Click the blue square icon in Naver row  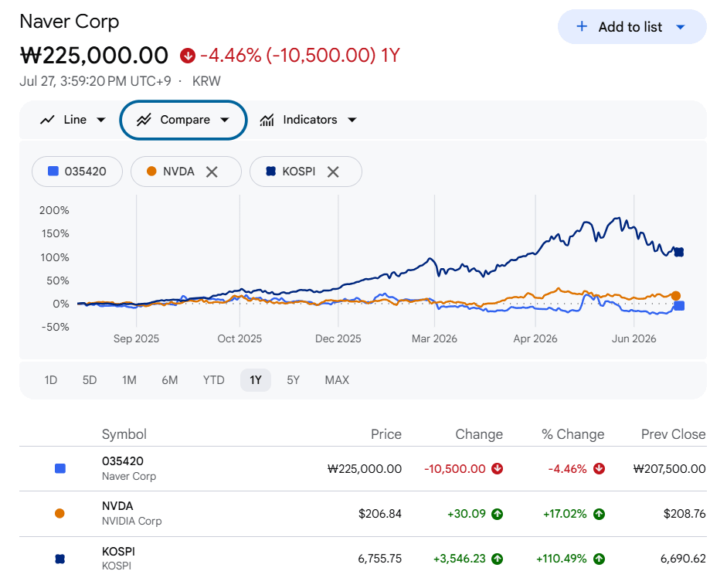[x=59, y=468]
